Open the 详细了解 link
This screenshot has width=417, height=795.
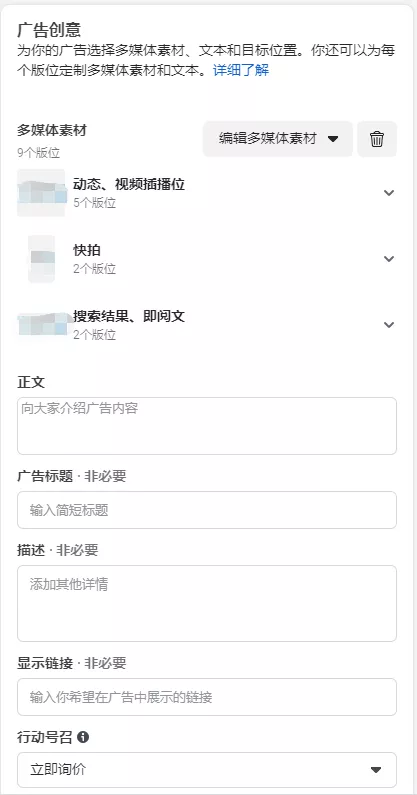pos(241,70)
